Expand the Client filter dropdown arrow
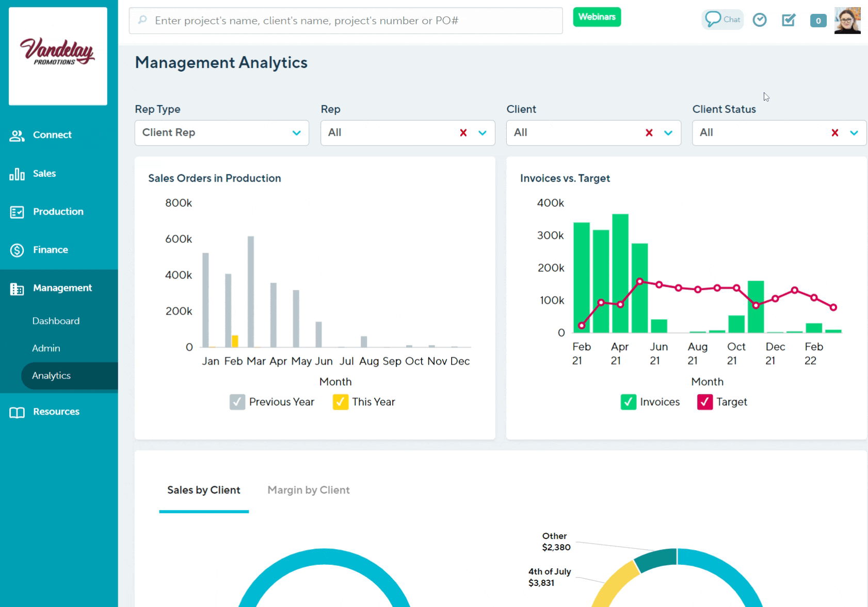This screenshot has height=607, width=868. pyautogui.click(x=668, y=133)
